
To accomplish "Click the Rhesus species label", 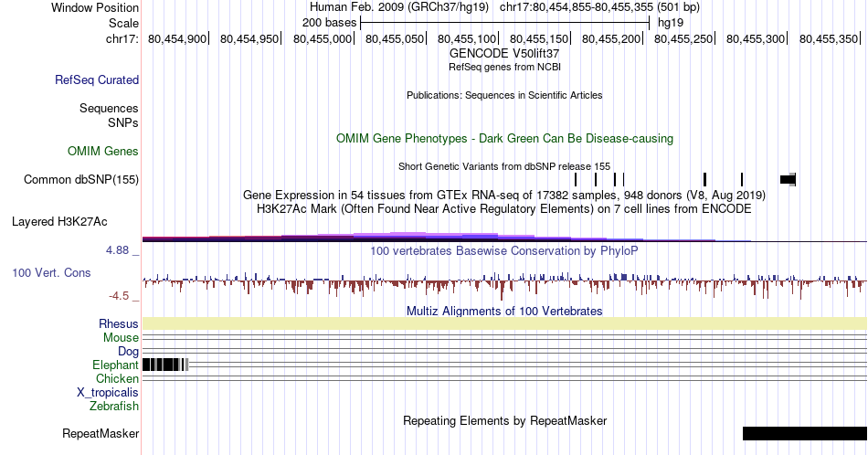I will pos(119,323).
